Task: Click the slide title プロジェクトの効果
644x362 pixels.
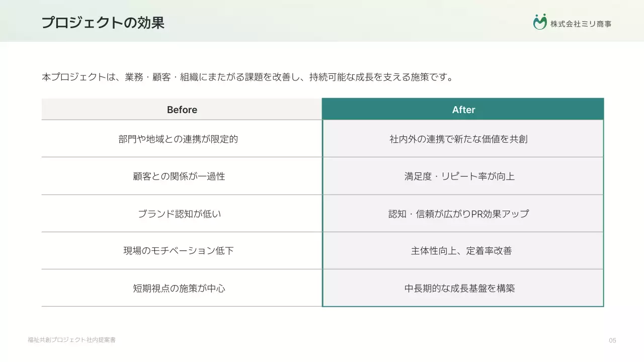Action: (103, 23)
